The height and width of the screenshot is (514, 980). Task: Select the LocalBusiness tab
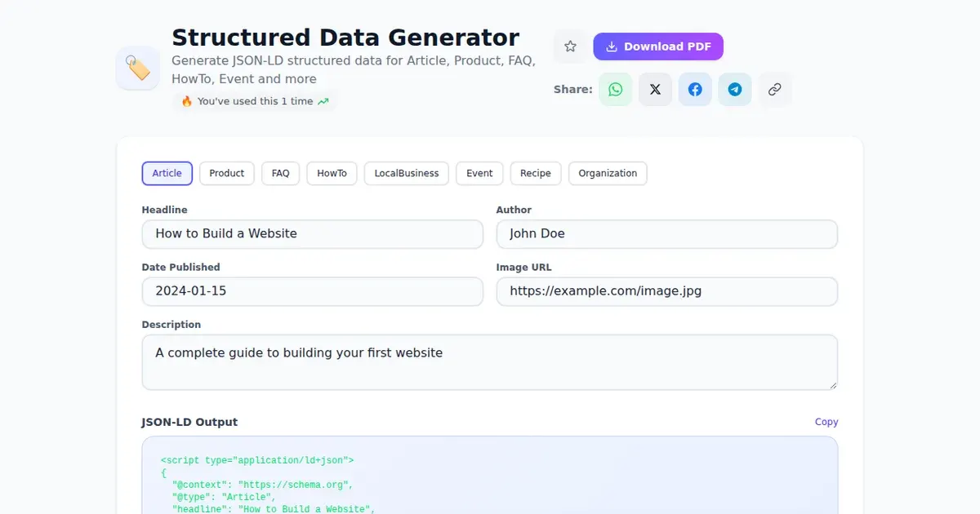(407, 173)
